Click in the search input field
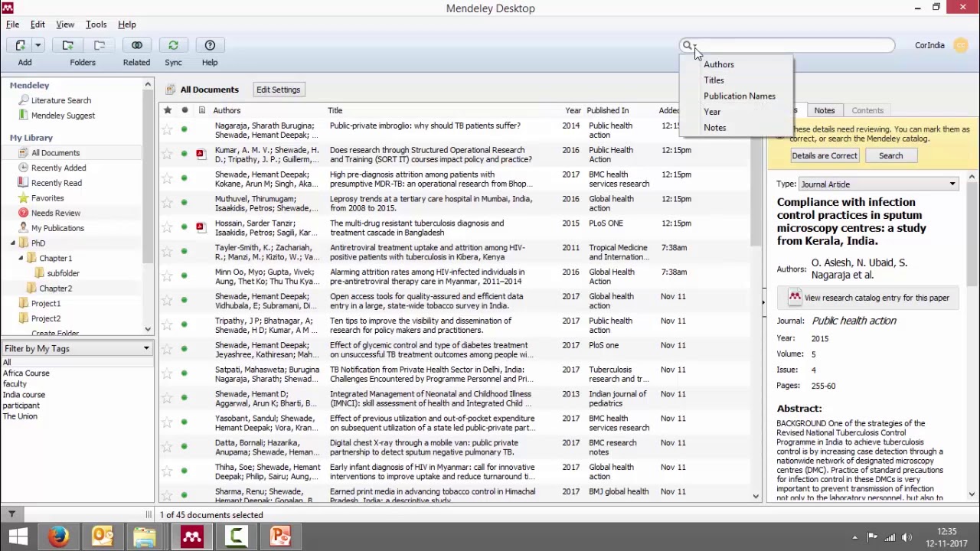980x551 pixels. click(793, 46)
